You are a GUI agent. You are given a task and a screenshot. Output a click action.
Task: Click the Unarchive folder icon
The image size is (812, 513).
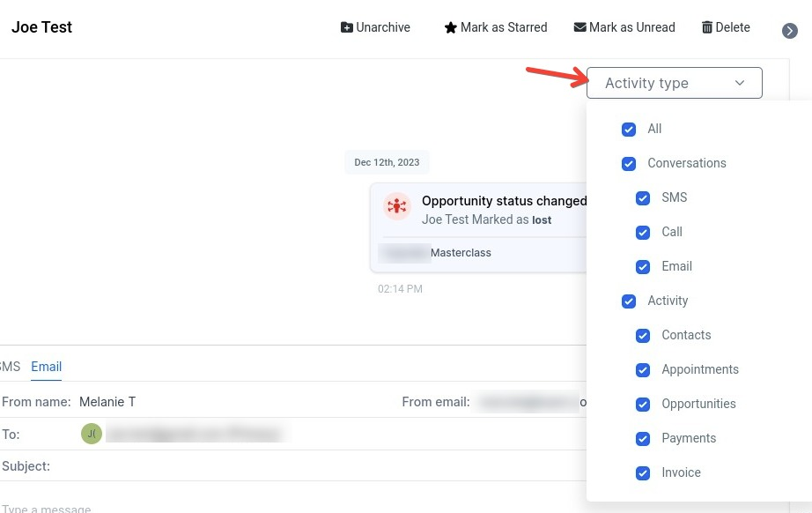tap(347, 27)
